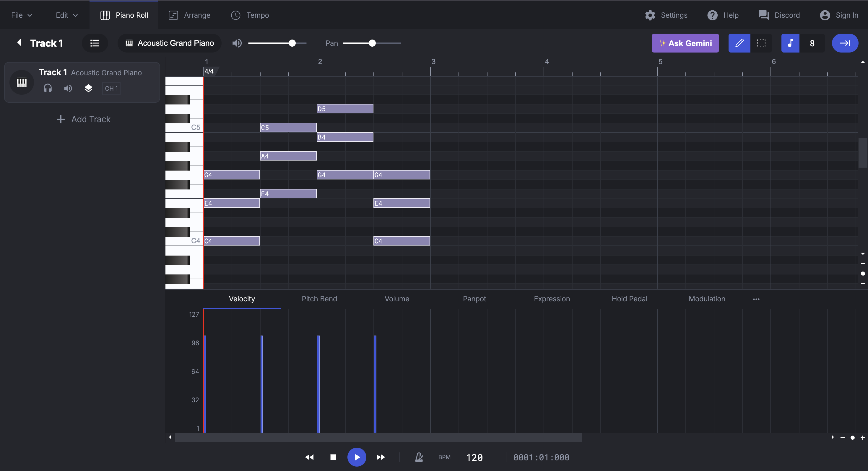Switch to the Pitch Bend tab

[319, 299]
